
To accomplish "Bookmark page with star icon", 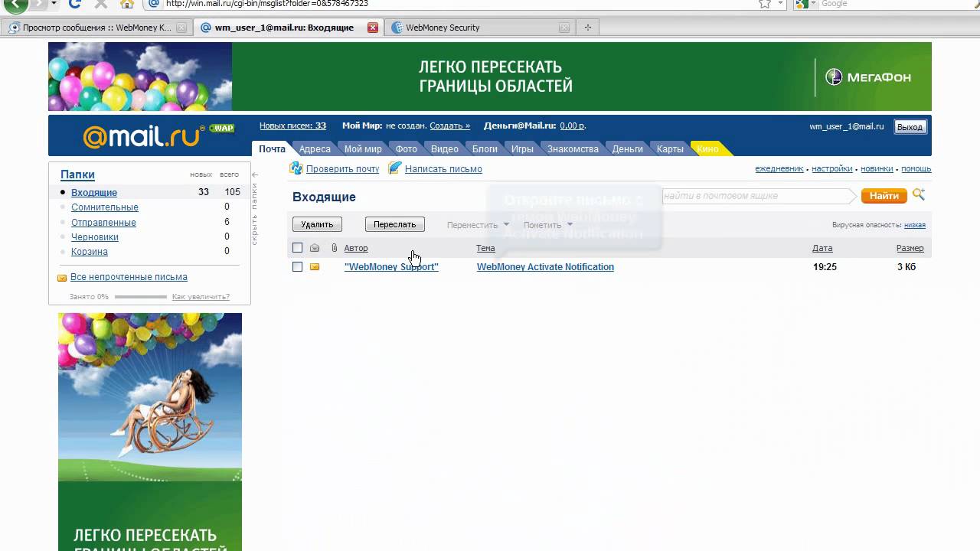I will coord(764,4).
